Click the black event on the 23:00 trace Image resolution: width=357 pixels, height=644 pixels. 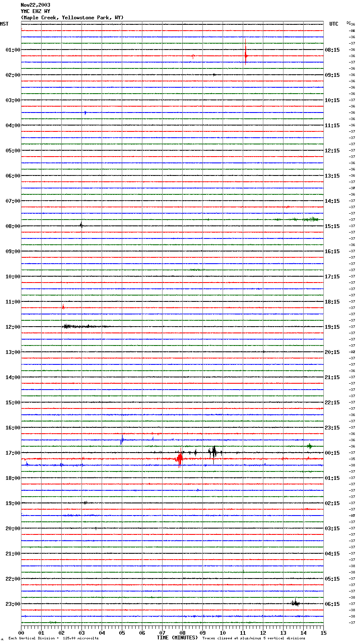[x=296, y=603]
